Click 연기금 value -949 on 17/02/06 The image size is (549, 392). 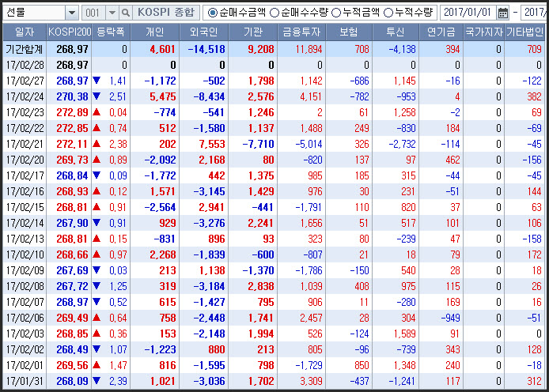(451, 318)
